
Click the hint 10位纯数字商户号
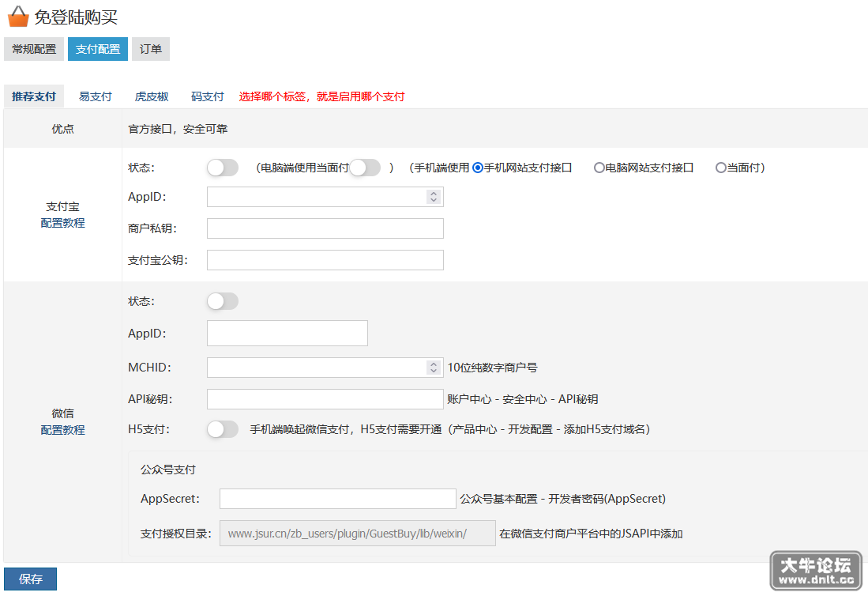[493, 368]
